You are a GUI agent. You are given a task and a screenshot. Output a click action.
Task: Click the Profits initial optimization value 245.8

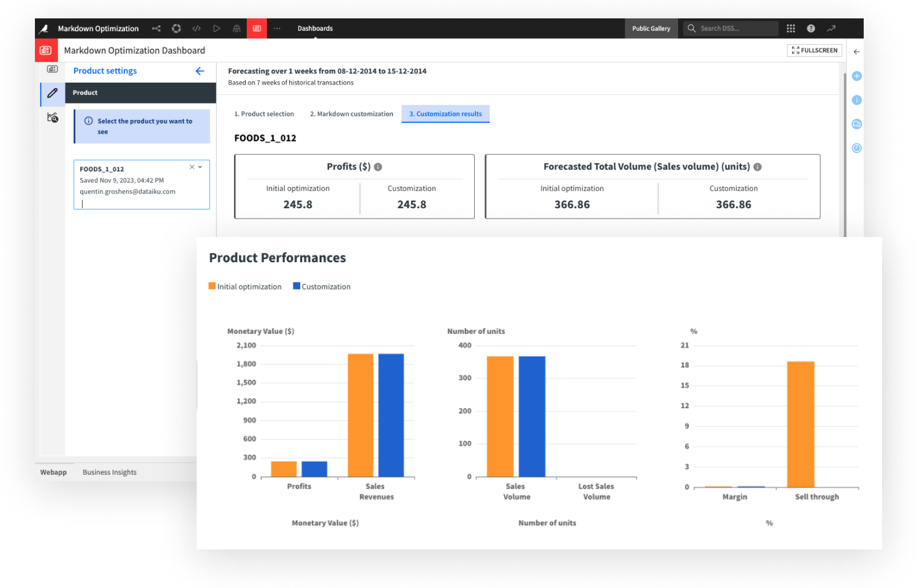(x=298, y=205)
